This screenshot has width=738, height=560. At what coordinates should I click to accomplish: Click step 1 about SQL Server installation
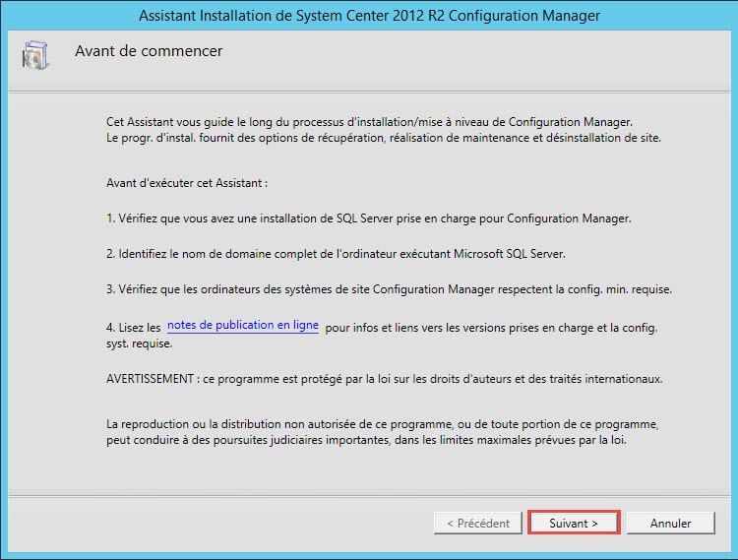pos(369,218)
